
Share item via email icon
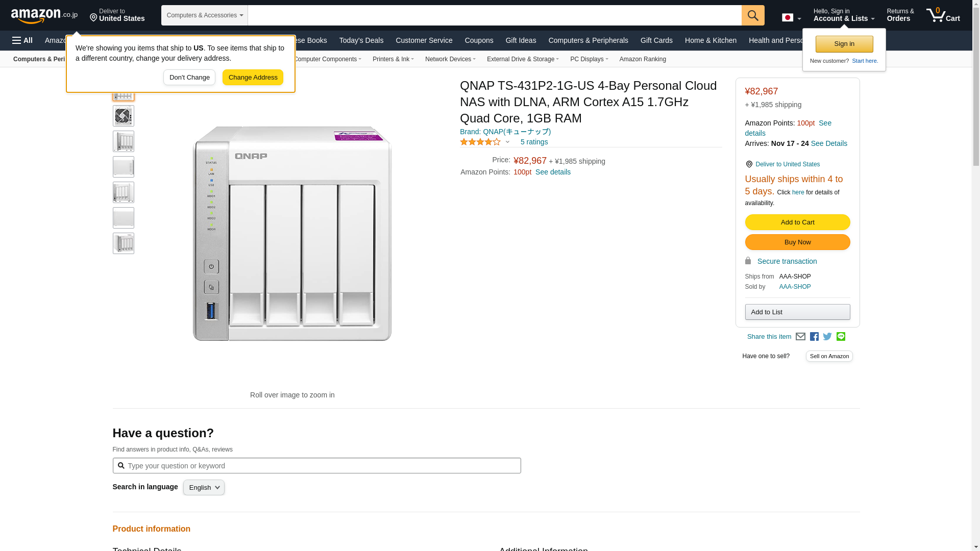800,337
